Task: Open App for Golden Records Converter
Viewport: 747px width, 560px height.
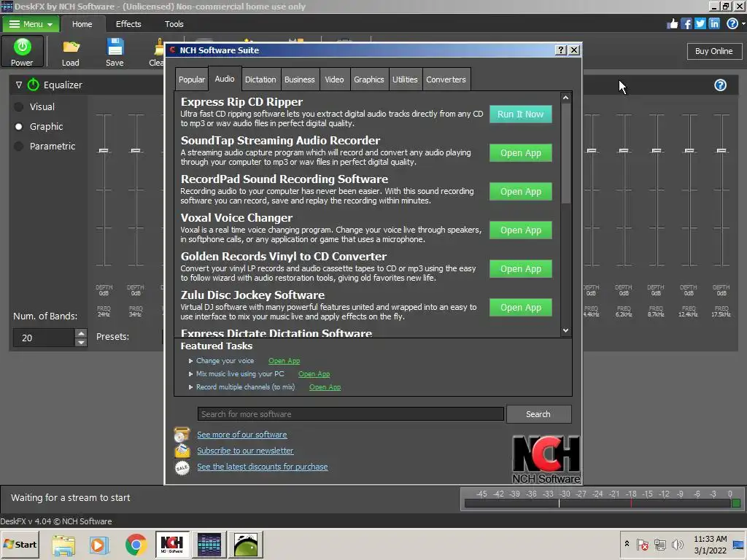Action: pos(521,269)
